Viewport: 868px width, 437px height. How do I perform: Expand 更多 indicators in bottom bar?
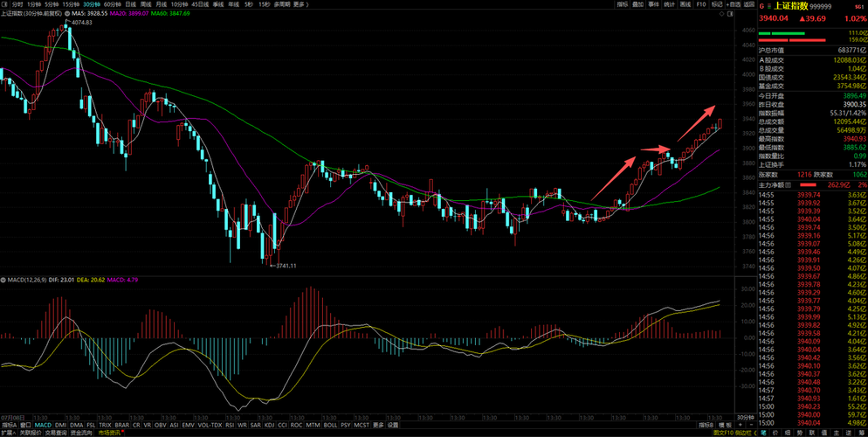pyautogui.click(x=378, y=425)
